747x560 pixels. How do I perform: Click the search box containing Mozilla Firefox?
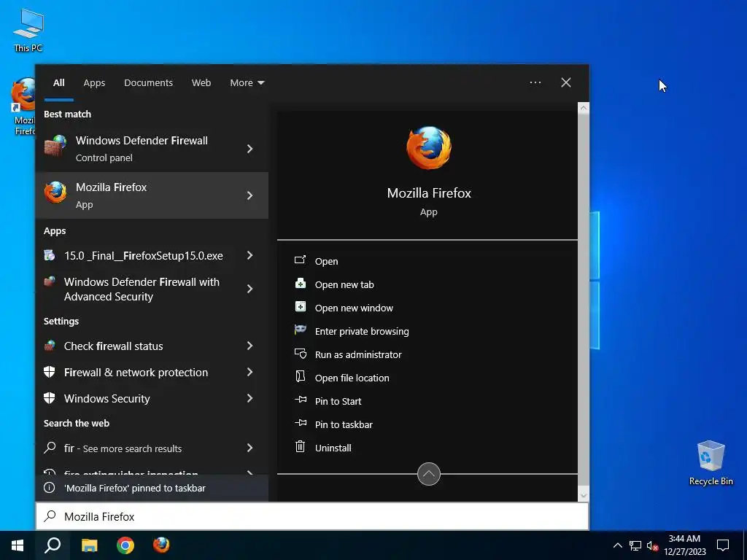312,516
